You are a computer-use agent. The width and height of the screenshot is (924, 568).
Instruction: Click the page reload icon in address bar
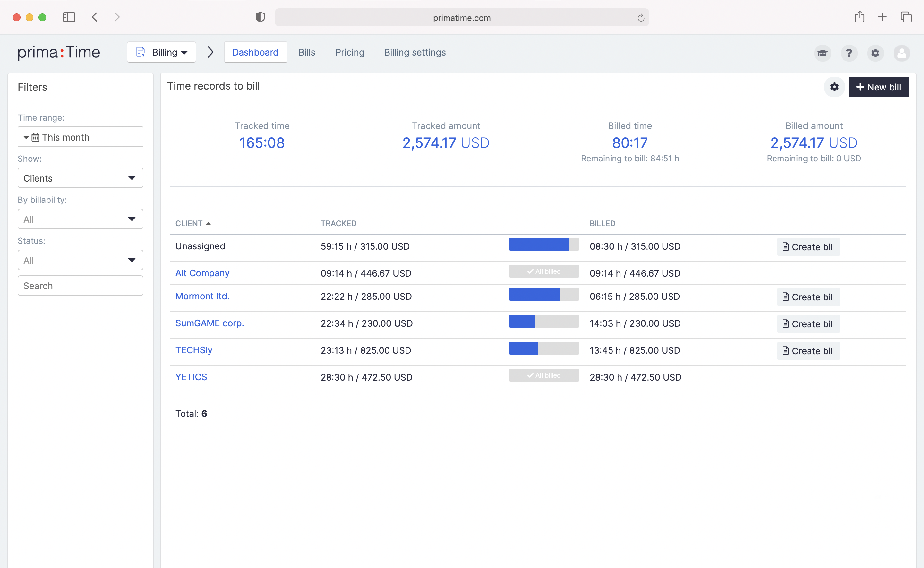click(x=640, y=18)
